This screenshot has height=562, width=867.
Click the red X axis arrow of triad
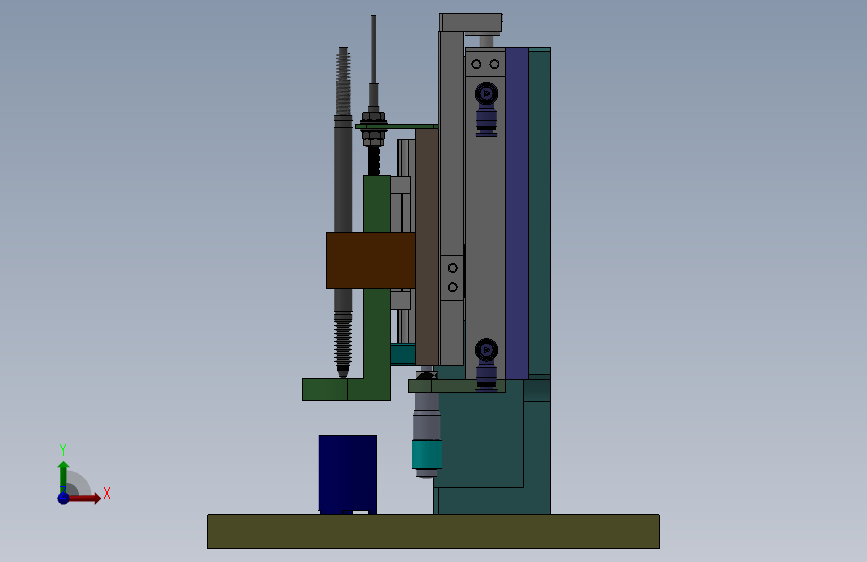click(x=85, y=498)
